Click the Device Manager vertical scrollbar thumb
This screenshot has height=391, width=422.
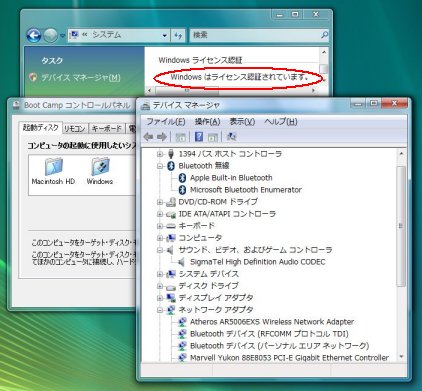[x=401, y=226]
